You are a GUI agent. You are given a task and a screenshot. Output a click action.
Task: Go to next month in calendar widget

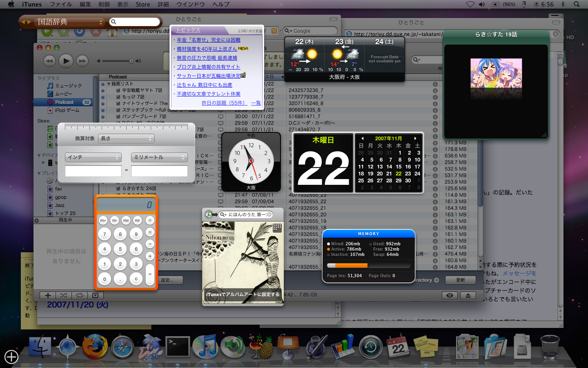click(x=415, y=138)
